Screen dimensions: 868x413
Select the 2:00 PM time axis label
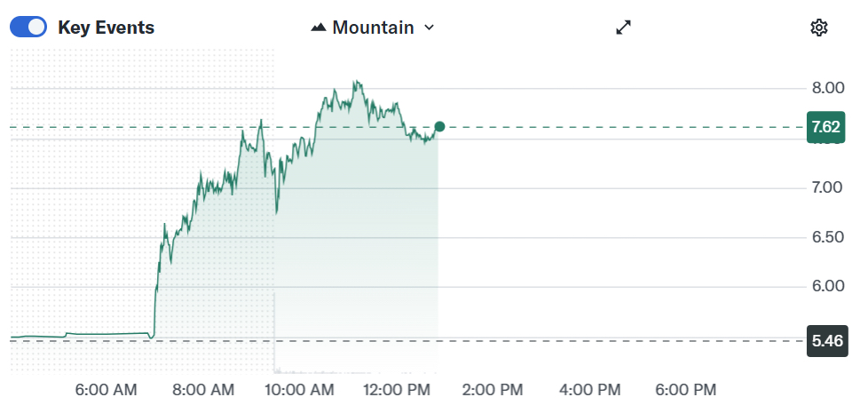(493, 390)
